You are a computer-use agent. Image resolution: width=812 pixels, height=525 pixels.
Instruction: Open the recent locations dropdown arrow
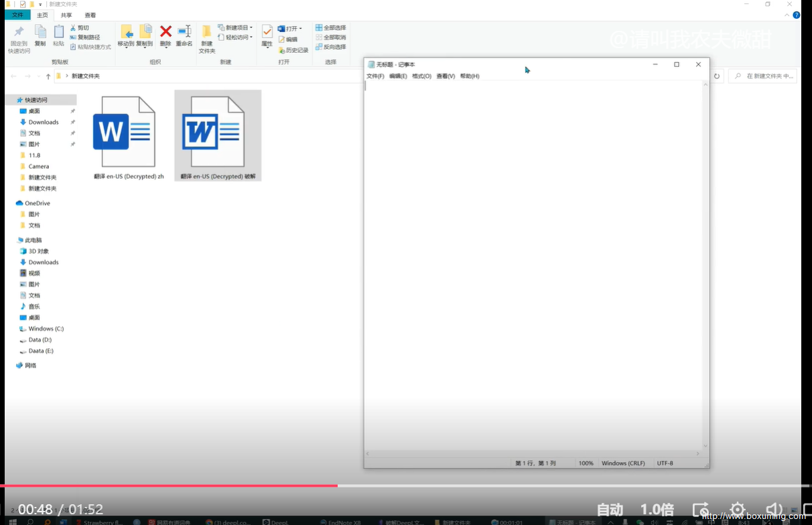click(38, 76)
